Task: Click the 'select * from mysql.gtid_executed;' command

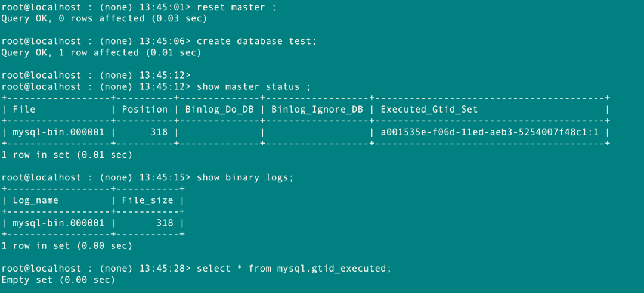Action: [294, 268]
